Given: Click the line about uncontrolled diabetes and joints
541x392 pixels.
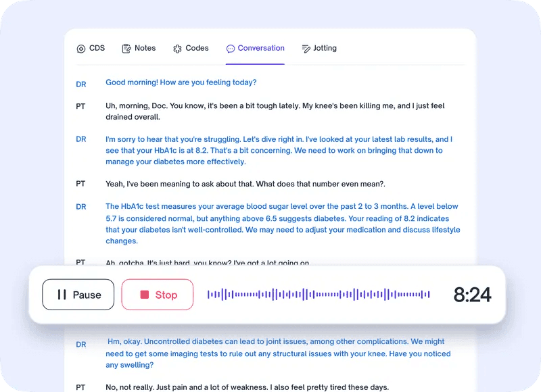Looking at the screenshot, I should tap(278, 353).
